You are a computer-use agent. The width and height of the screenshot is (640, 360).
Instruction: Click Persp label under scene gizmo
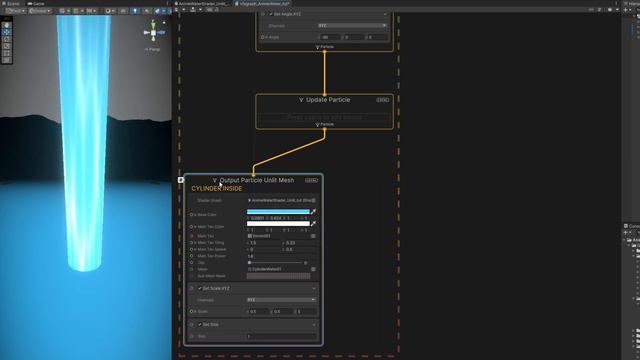pyautogui.click(x=153, y=49)
